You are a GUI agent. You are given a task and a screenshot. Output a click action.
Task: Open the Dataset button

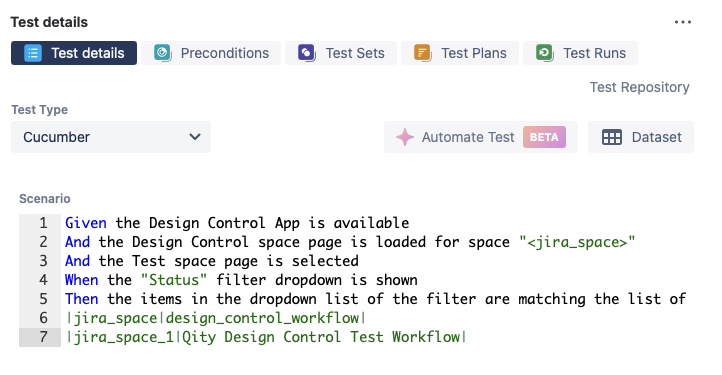click(x=641, y=137)
